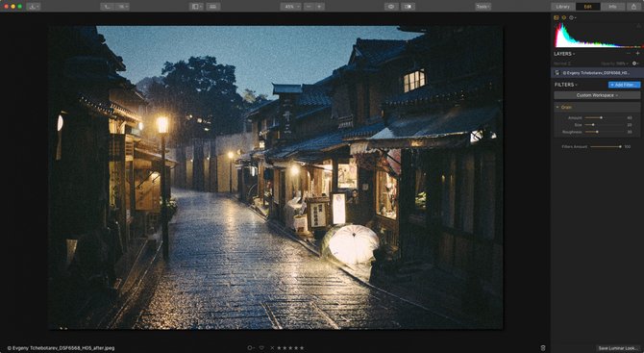Add a new layer with plus icon
The width and height of the screenshot is (644, 353).
coord(638,54)
